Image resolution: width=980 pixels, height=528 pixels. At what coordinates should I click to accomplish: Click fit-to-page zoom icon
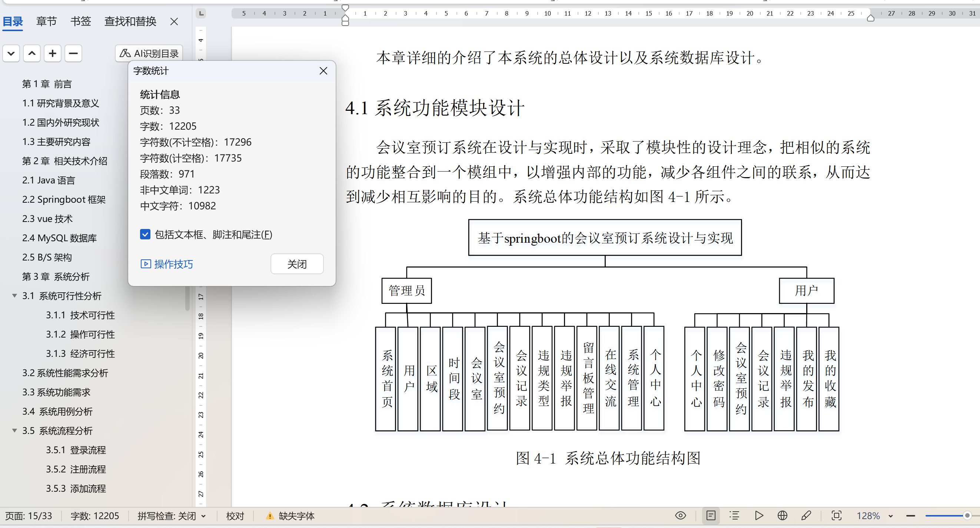836,515
